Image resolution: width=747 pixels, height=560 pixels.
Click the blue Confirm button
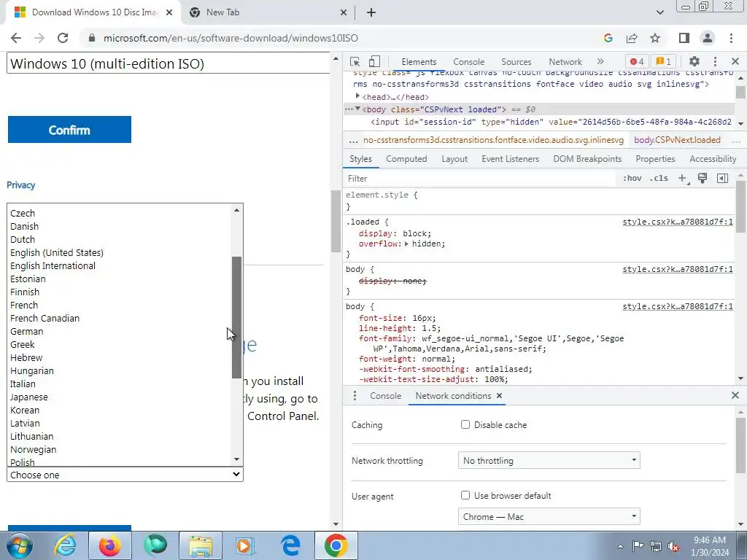pyautogui.click(x=69, y=130)
